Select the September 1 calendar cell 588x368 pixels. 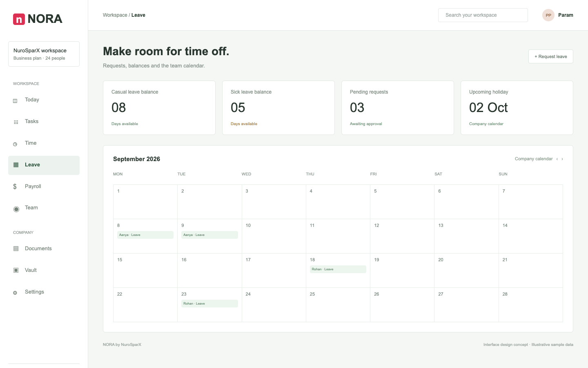tap(145, 202)
